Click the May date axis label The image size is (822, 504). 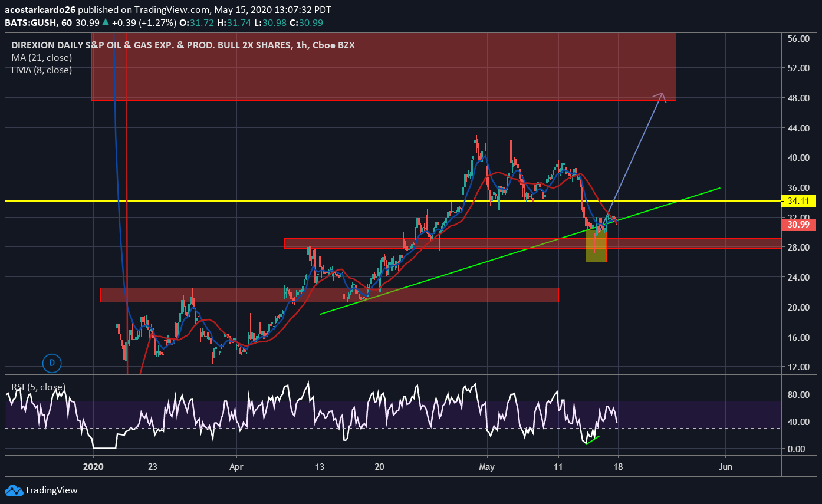(487, 466)
